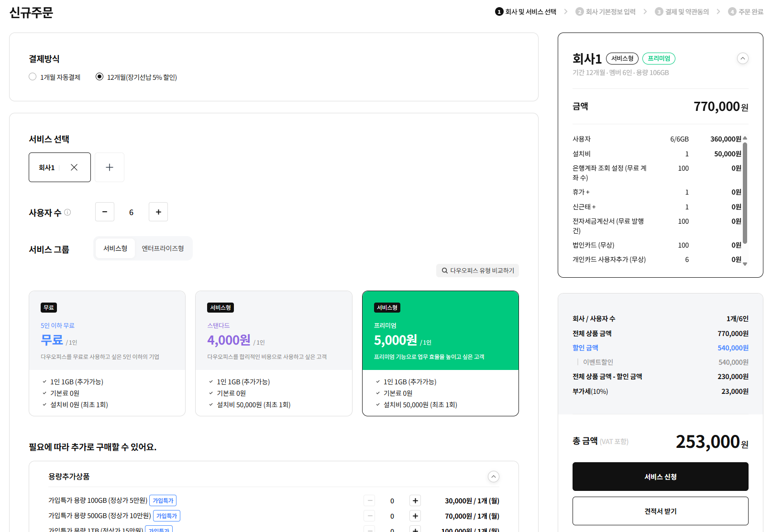772x532 pixels.
Task: Click info icon next to 사용자 수
Action: click(x=67, y=212)
